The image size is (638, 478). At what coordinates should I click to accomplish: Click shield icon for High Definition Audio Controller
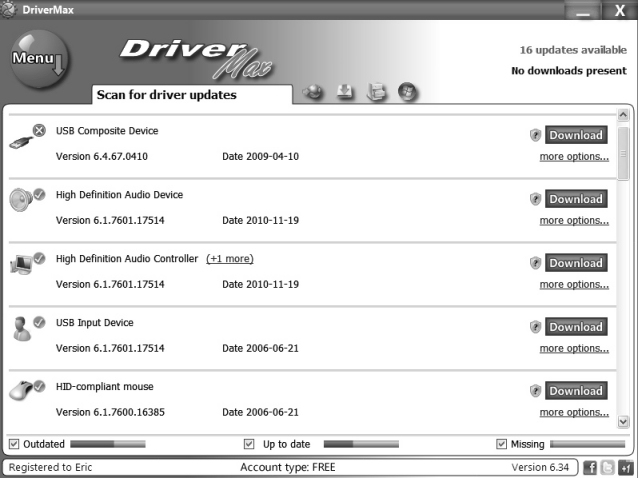click(x=535, y=263)
